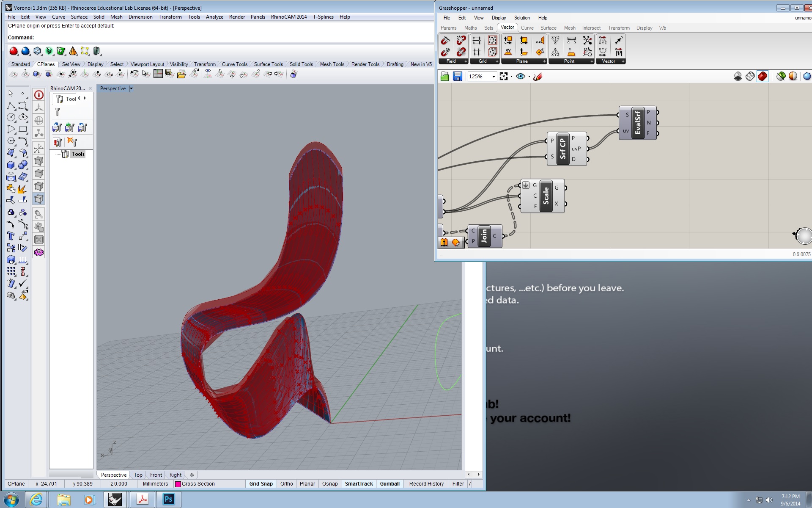Select the shaded preview mode icon
The height and width of the screenshot is (508, 812).
[763, 76]
